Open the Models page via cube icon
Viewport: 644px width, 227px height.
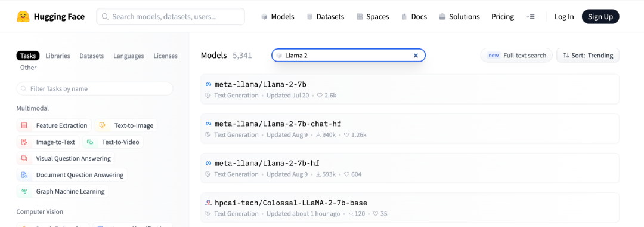tap(265, 17)
